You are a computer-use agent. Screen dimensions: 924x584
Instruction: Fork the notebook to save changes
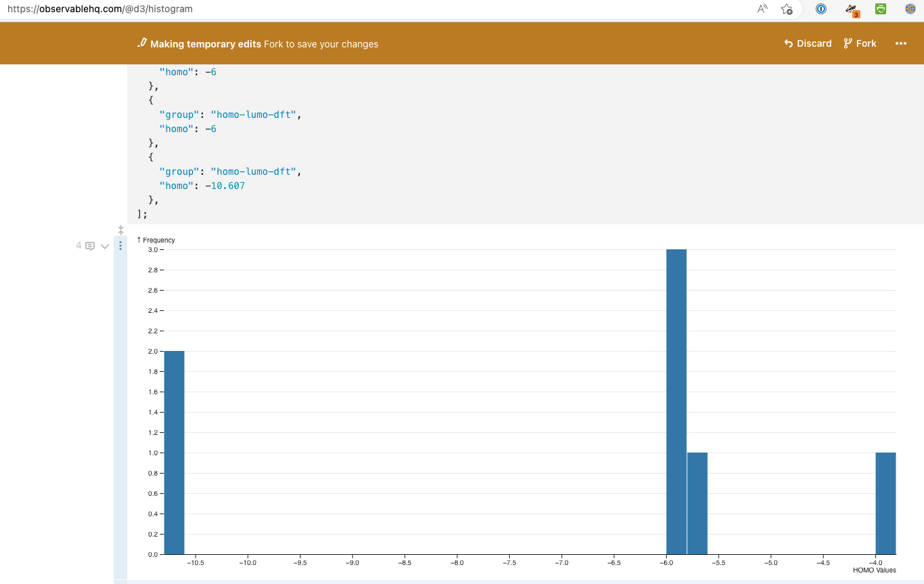(x=860, y=43)
